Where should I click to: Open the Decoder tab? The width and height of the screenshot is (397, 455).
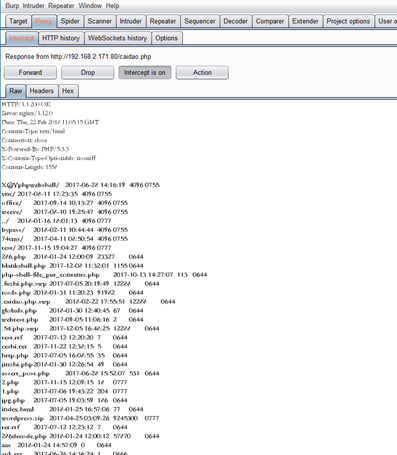pyautogui.click(x=236, y=21)
